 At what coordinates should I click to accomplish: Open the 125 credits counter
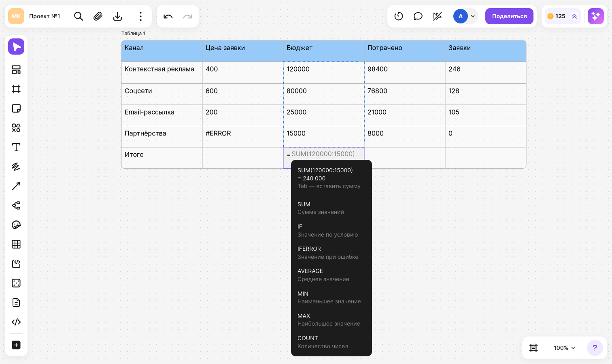[x=563, y=16]
